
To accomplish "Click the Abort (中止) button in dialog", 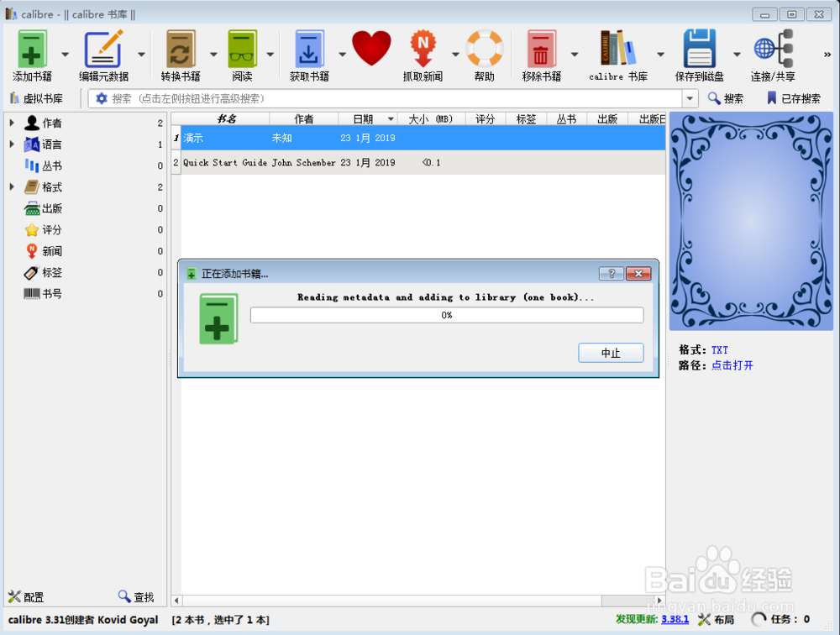I will coord(611,353).
